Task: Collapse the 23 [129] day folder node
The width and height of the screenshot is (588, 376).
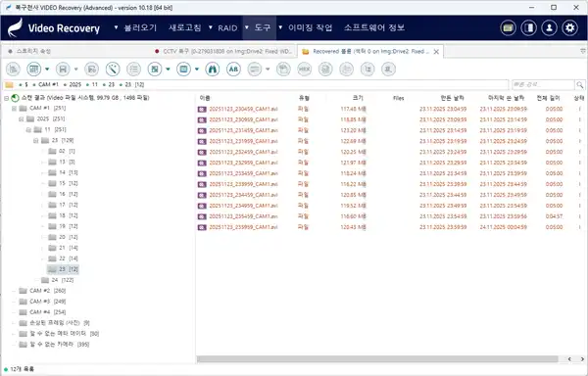Action: click(35, 141)
